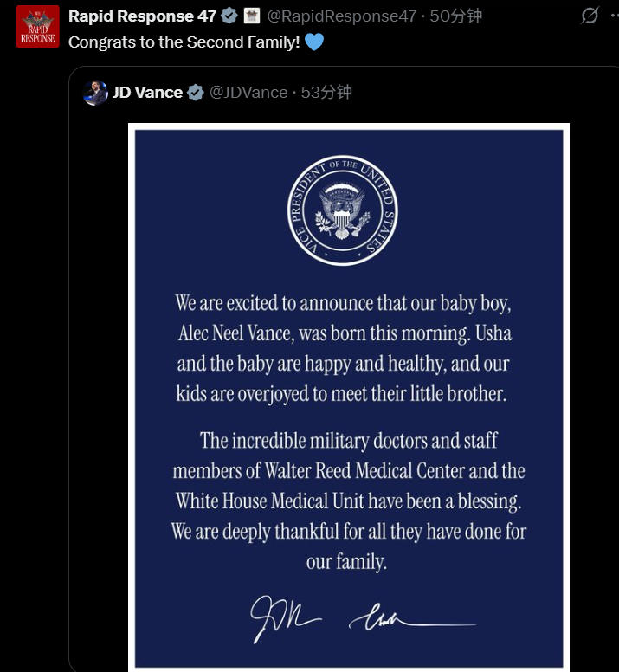
Task: Click the Grok explain-post icon
Action: (590, 16)
